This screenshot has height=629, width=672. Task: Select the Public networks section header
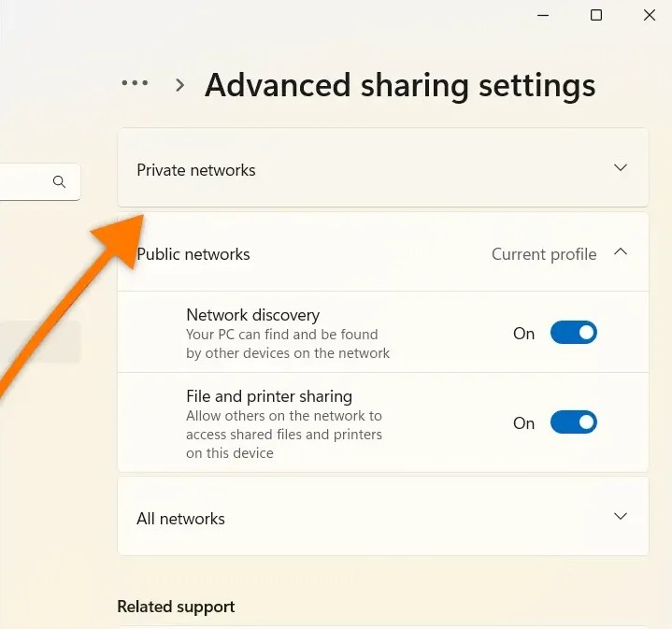click(382, 252)
